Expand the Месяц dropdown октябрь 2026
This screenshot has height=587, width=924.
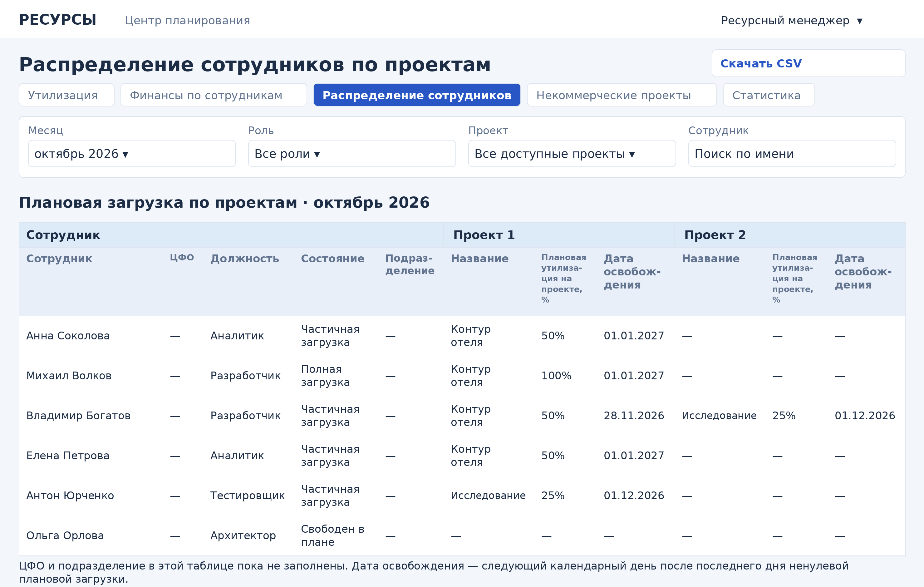pos(132,154)
